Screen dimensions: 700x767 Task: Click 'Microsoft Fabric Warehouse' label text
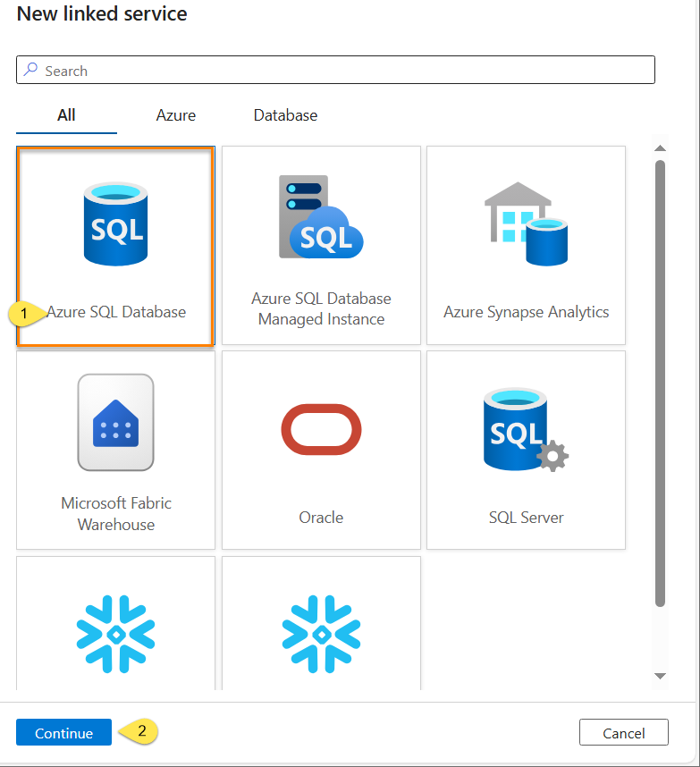(x=116, y=514)
